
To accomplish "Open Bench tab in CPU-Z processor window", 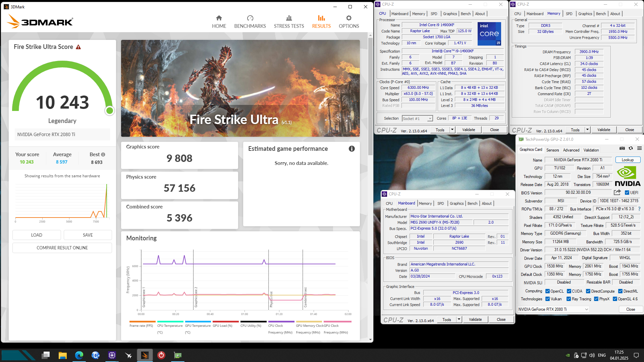I will (x=466, y=14).
